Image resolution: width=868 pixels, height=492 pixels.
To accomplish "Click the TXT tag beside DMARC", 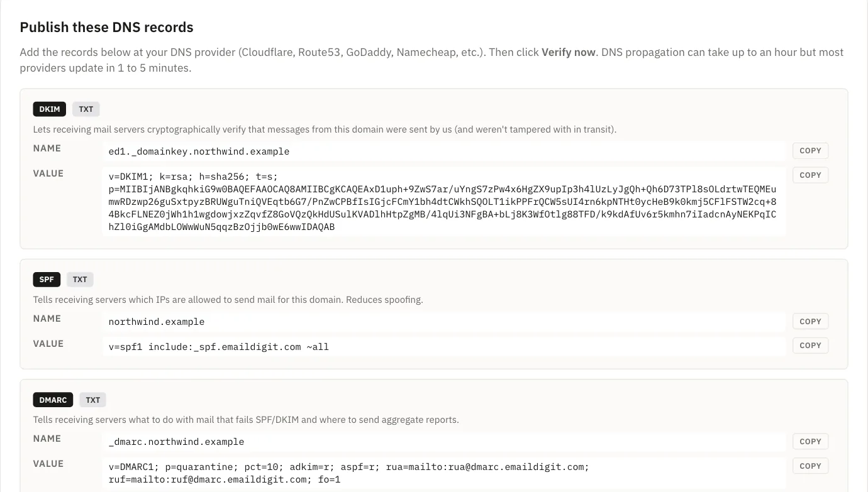I will 93,400.
